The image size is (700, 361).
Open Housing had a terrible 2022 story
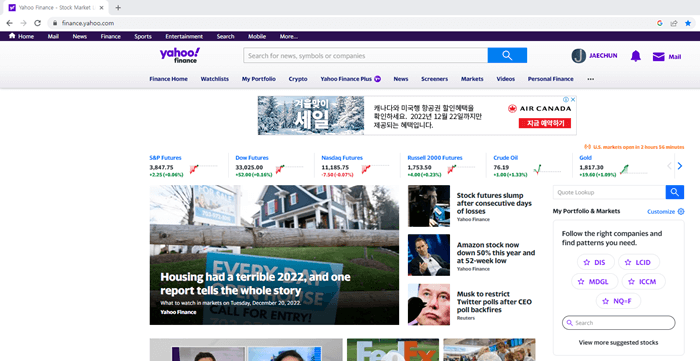tap(255, 284)
